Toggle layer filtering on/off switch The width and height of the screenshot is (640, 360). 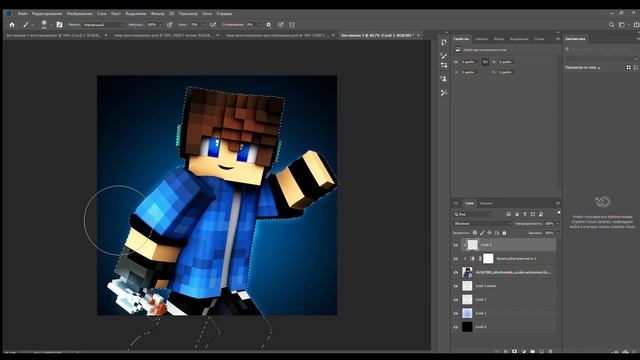558,213
